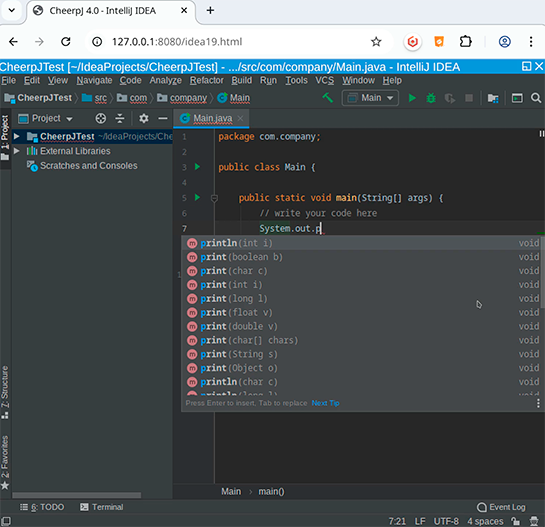Select Scratches and Consoles tree item
This screenshot has width=545, height=527.
(82, 166)
